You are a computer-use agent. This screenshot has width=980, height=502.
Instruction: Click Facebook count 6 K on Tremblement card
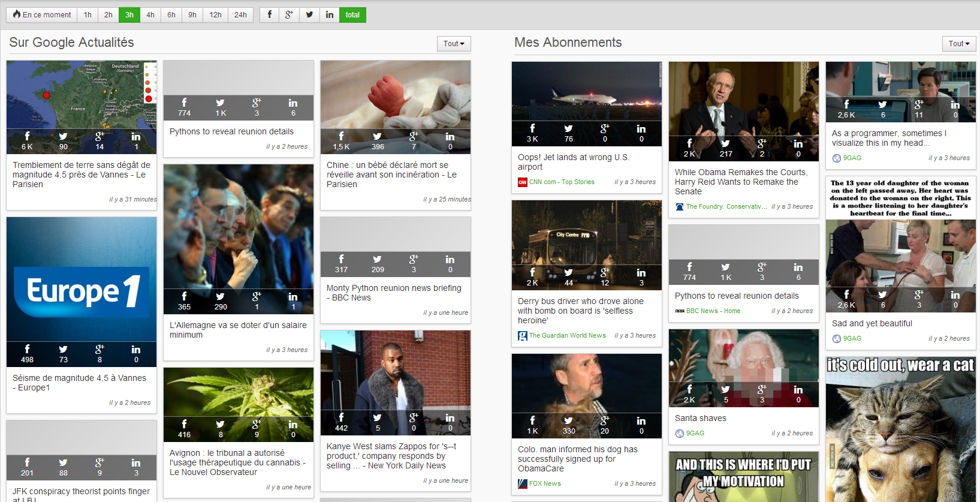(27, 141)
